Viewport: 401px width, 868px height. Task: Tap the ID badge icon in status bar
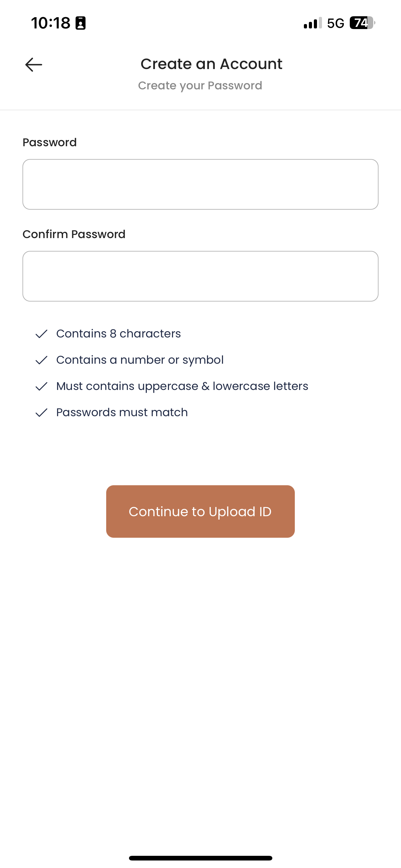(x=81, y=23)
